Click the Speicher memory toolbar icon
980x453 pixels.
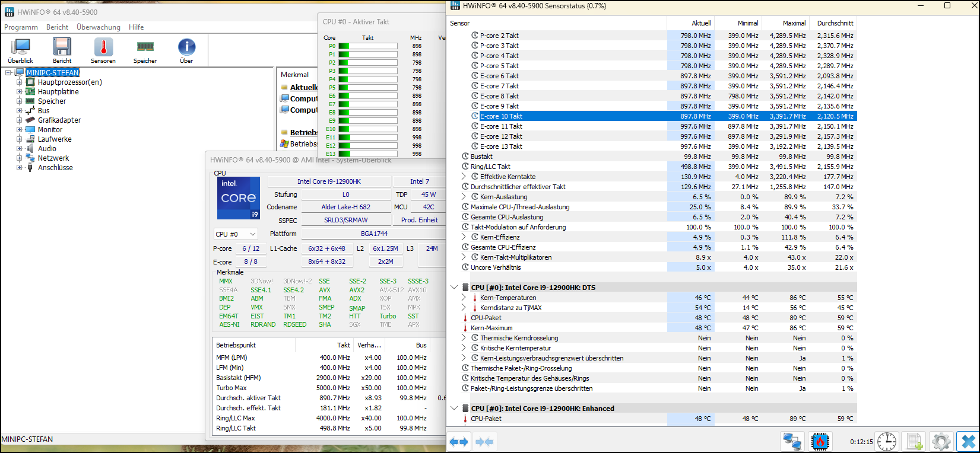click(x=145, y=50)
